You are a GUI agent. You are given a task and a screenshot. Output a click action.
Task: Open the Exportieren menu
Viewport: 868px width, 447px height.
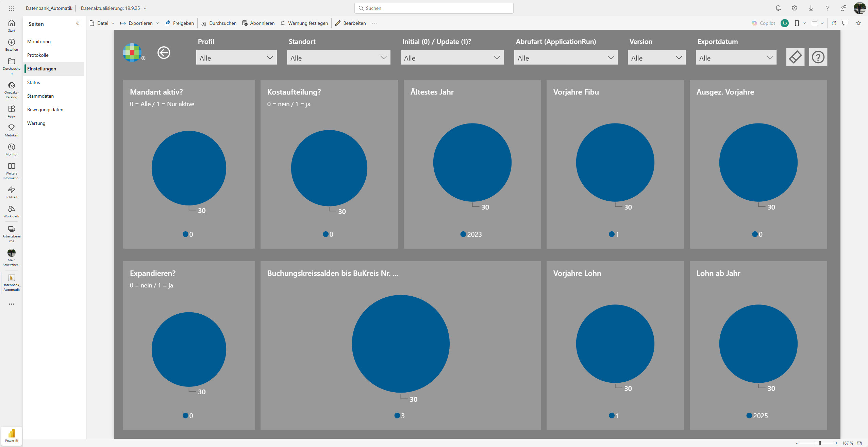pyautogui.click(x=140, y=23)
